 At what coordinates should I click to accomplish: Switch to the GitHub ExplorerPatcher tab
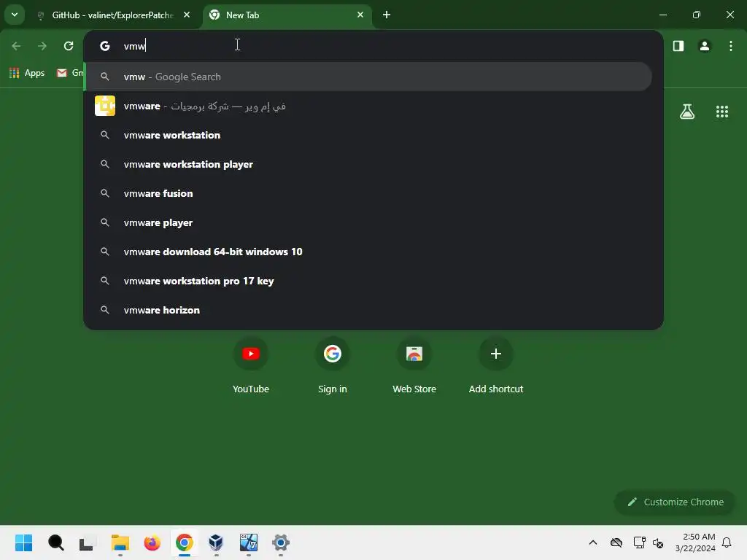[115, 15]
